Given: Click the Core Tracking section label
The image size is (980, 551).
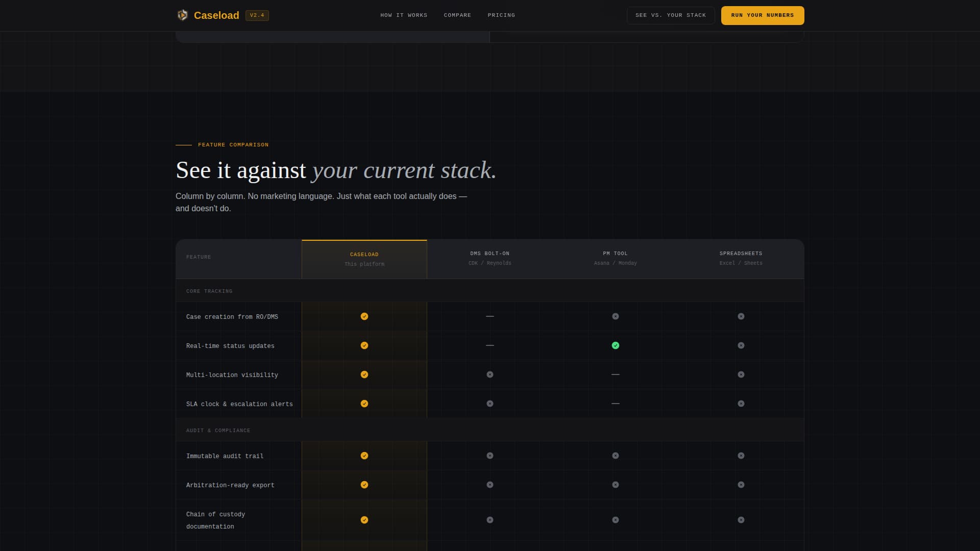Looking at the screenshot, I should point(209,291).
